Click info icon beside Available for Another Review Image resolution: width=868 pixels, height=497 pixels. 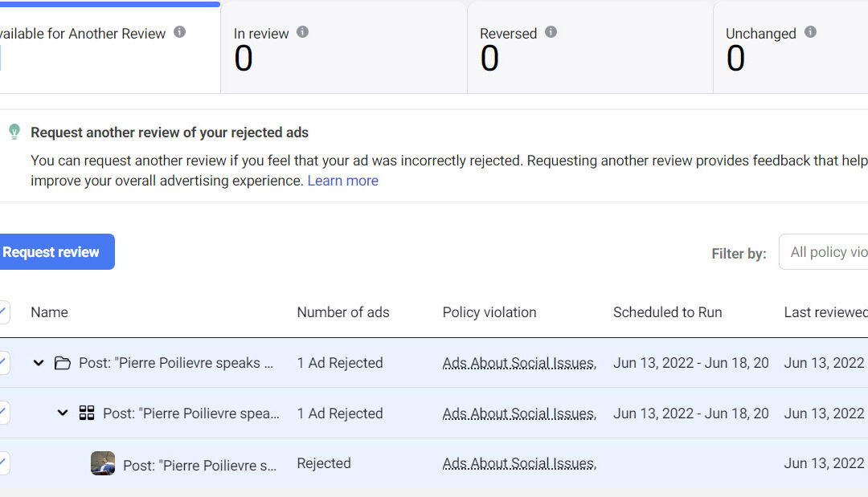[179, 32]
